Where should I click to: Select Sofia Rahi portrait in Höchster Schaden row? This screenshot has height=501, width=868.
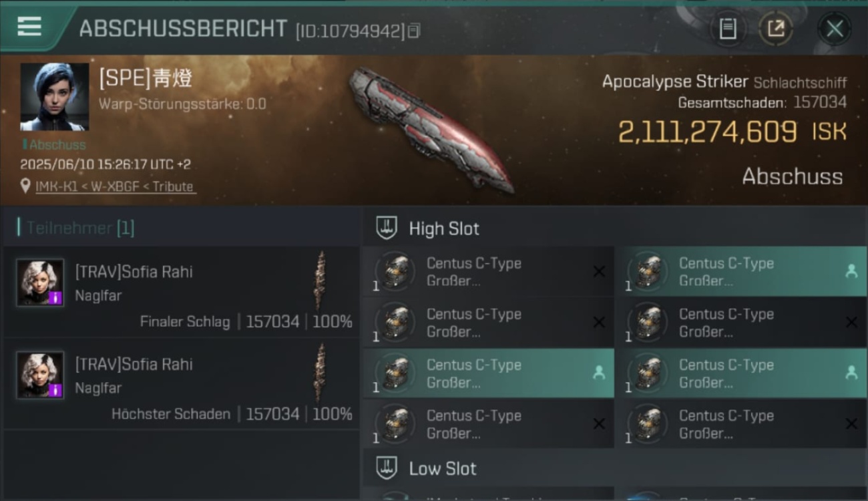pos(40,375)
